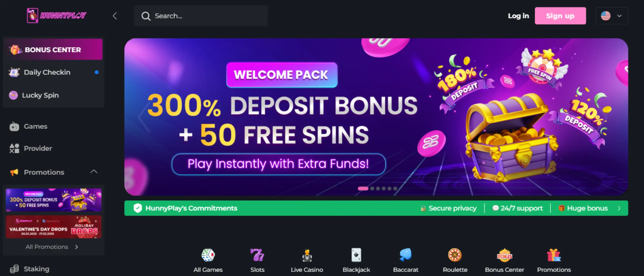Choose the Blackjack card icon
The image size is (644, 276).
pos(356,255)
